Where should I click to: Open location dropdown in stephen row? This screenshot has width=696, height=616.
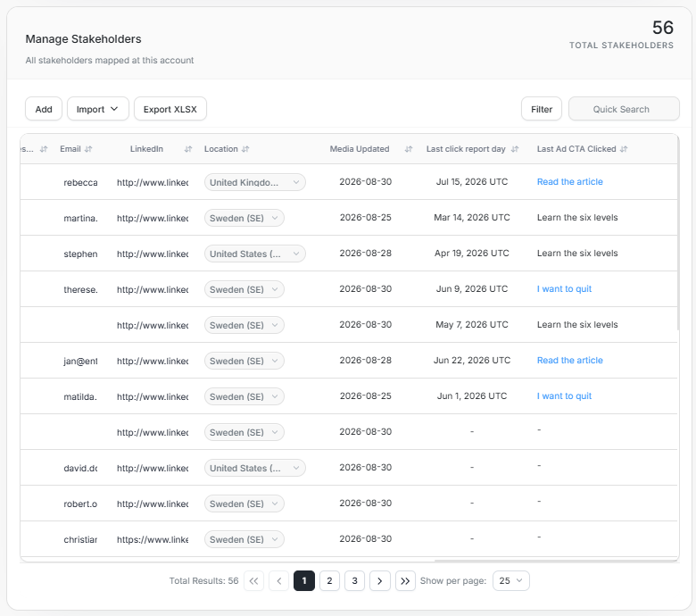point(255,254)
